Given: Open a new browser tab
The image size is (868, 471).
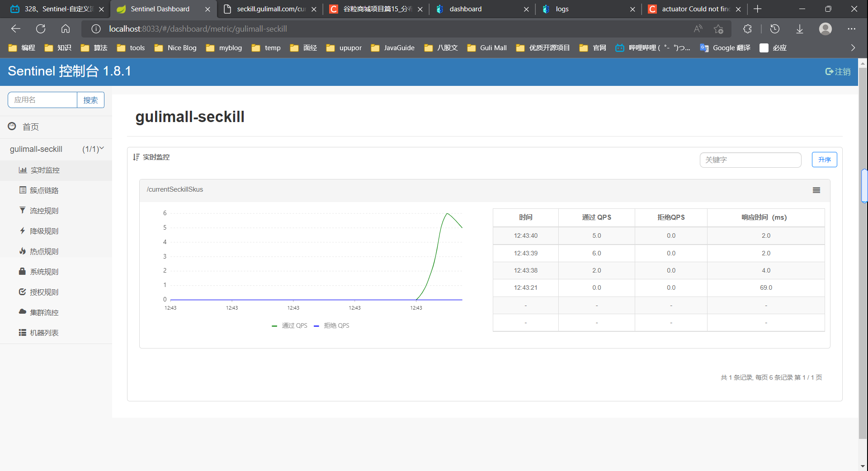Looking at the screenshot, I should point(758,9).
